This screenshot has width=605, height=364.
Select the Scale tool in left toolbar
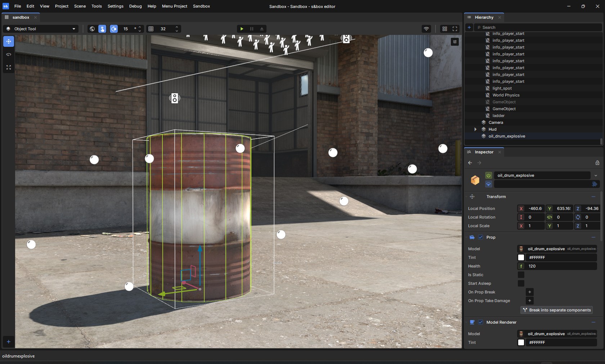8,68
